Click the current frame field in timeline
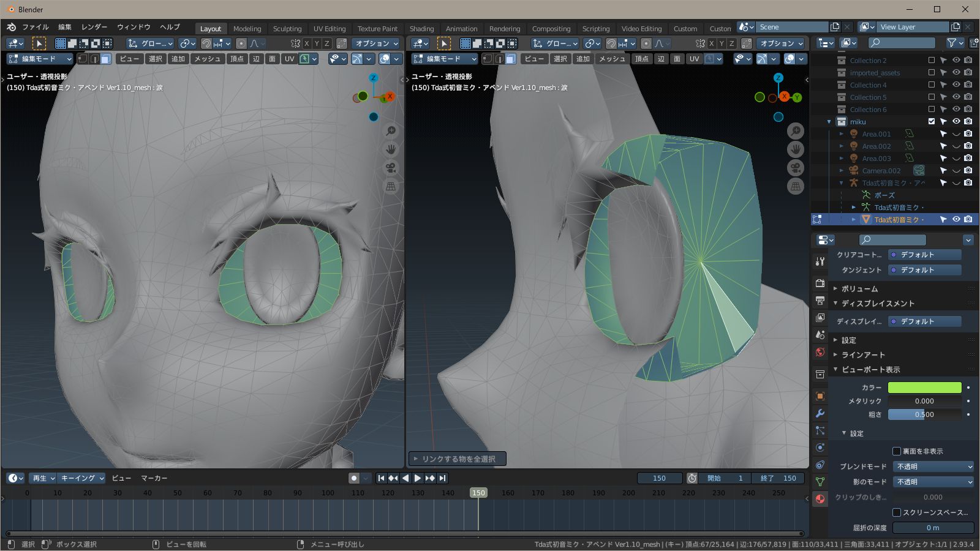Viewport: 980px width, 551px height. [x=659, y=478]
